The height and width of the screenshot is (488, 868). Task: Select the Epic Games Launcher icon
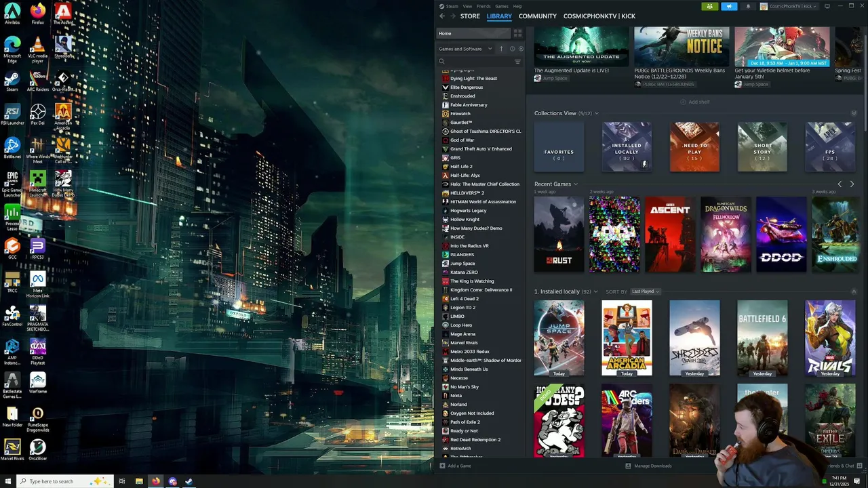point(12,184)
